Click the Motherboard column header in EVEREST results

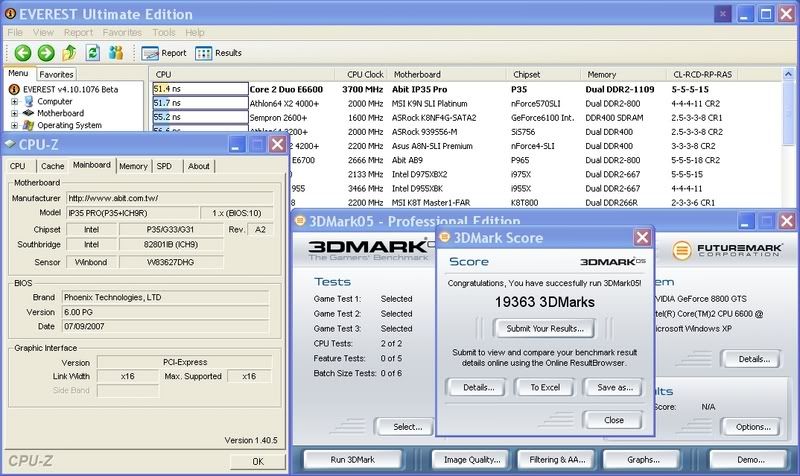pos(447,74)
